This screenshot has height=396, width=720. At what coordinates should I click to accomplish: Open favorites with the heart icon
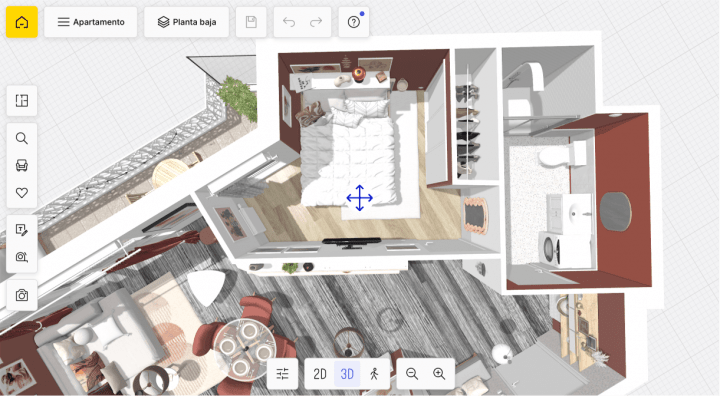coord(22,192)
